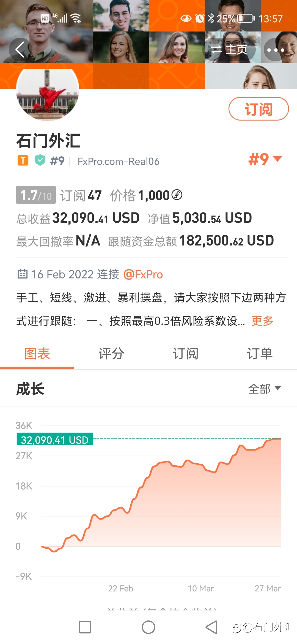The image size is (297, 644).
Task: Tap the orange T badge icon
Action: pos(23,160)
